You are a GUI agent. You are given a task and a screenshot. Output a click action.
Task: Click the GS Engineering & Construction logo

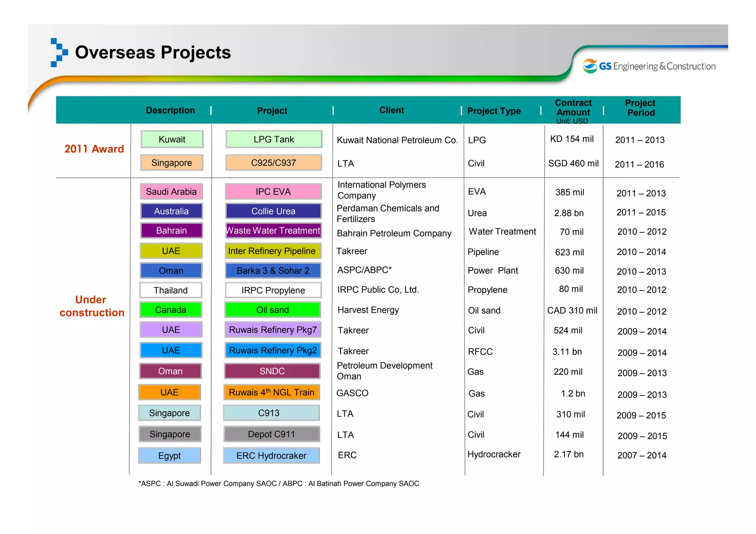[649, 66]
